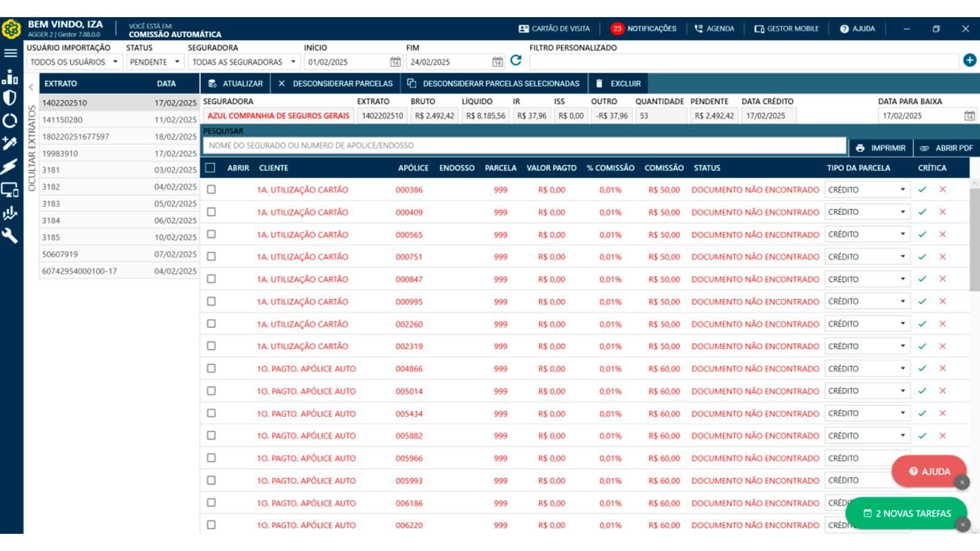Open AJUDA in top bar
Viewport: 980px width, 551px height.
(x=858, y=29)
